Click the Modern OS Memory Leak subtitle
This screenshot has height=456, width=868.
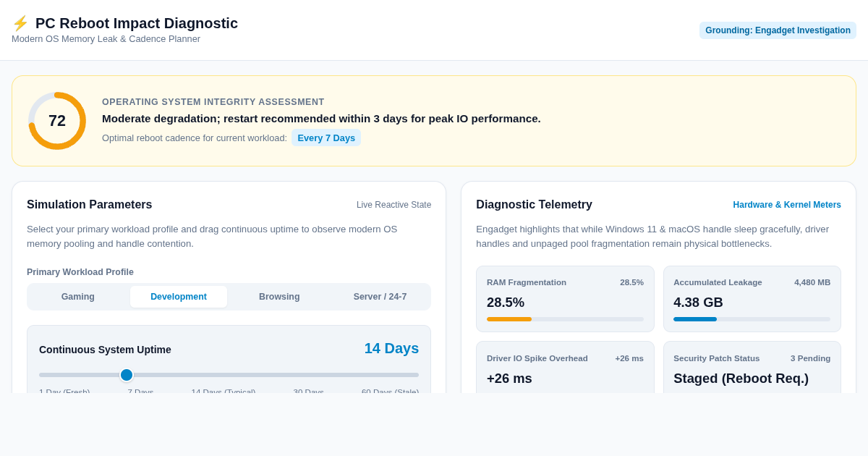coord(106,39)
